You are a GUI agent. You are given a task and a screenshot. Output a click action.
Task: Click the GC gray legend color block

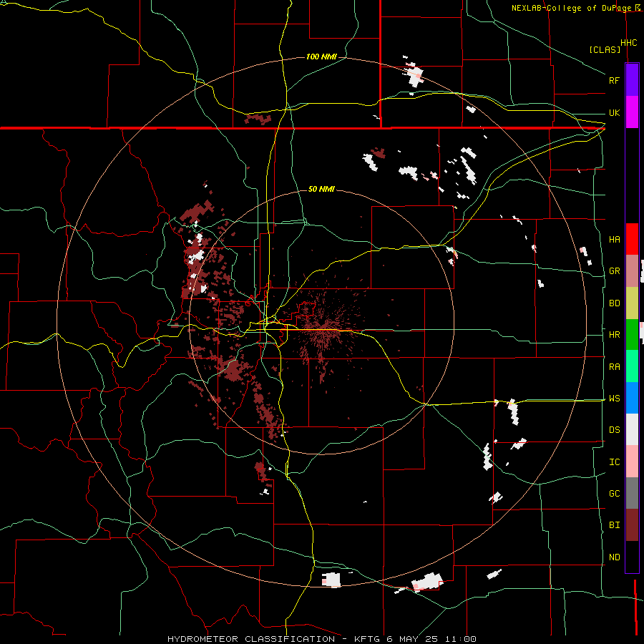pos(632,493)
